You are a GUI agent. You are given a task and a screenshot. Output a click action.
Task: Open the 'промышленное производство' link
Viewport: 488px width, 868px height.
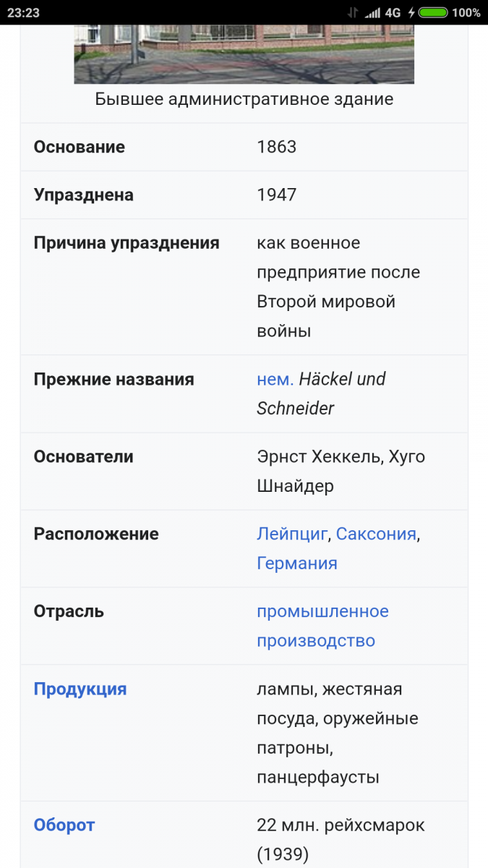tap(322, 626)
